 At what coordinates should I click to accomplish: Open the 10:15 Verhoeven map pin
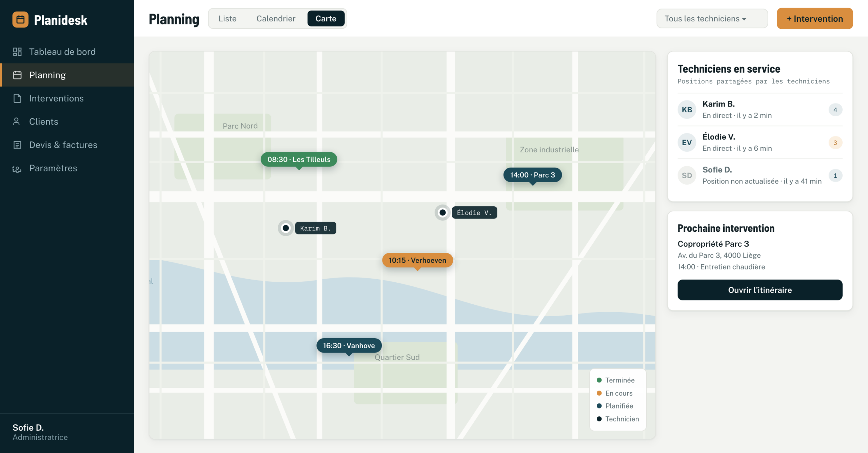[417, 260]
